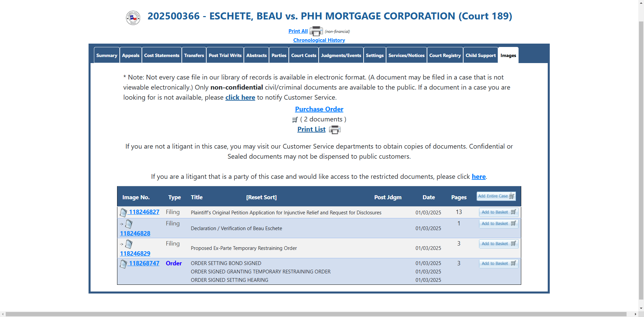Open document icon for image 118246828
The height and width of the screenshot is (317, 644).
click(x=129, y=224)
